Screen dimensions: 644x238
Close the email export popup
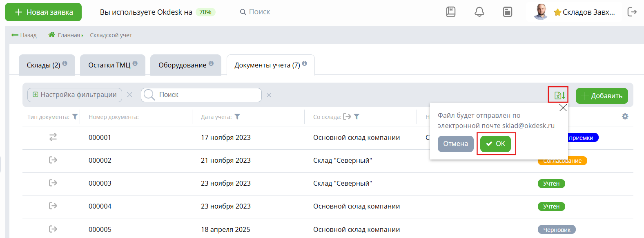(563, 108)
